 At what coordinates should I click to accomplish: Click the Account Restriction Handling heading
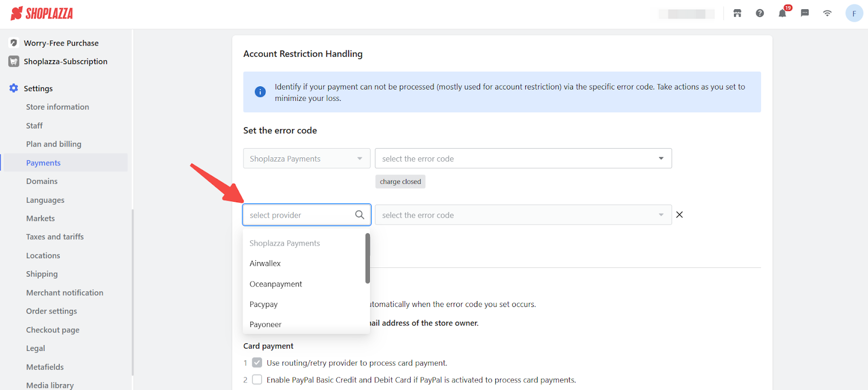(x=303, y=54)
